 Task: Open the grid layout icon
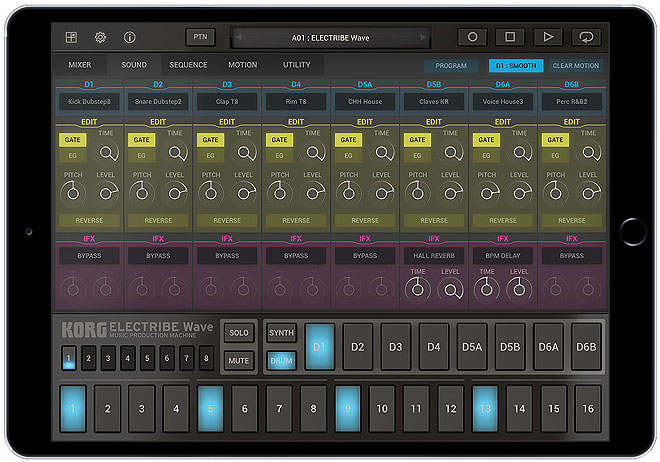pyautogui.click(x=71, y=37)
